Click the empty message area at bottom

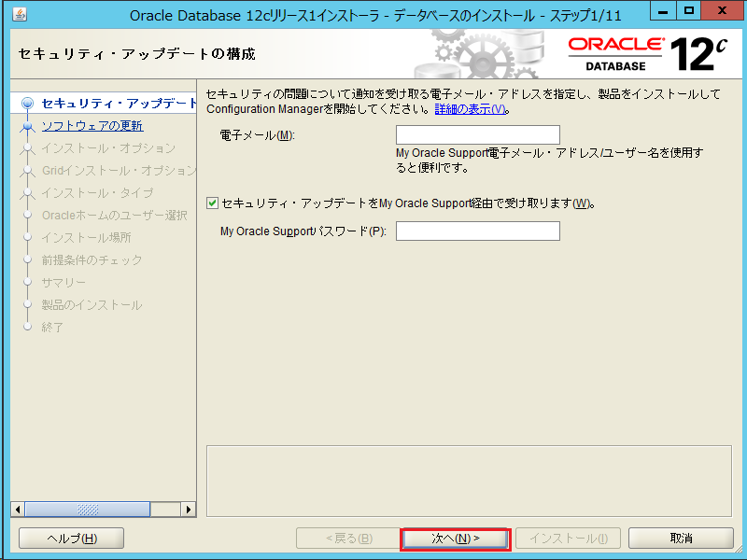(469, 481)
